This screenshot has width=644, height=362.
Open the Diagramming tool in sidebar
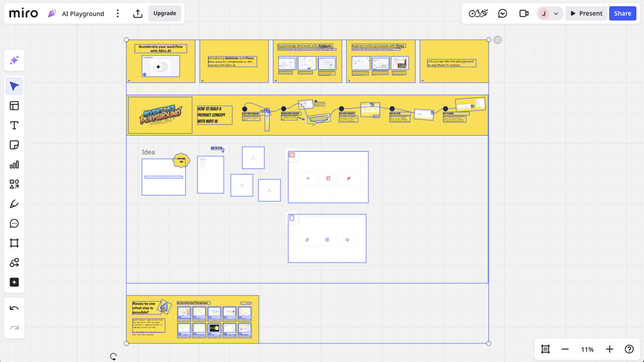(14, 262)
